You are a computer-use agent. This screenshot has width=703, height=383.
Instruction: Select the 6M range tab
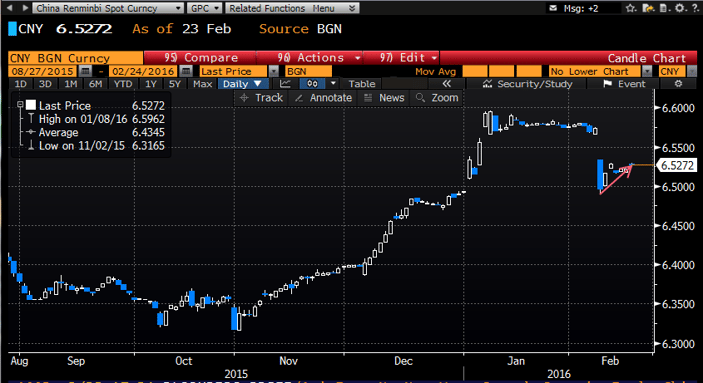tap(95, 84)
